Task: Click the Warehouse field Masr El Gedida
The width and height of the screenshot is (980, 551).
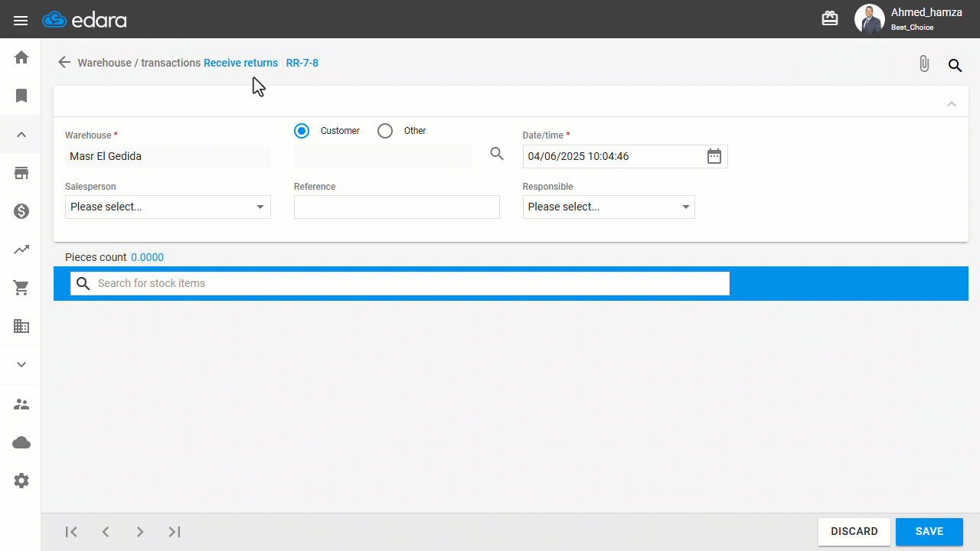Action: pos(168,156)
